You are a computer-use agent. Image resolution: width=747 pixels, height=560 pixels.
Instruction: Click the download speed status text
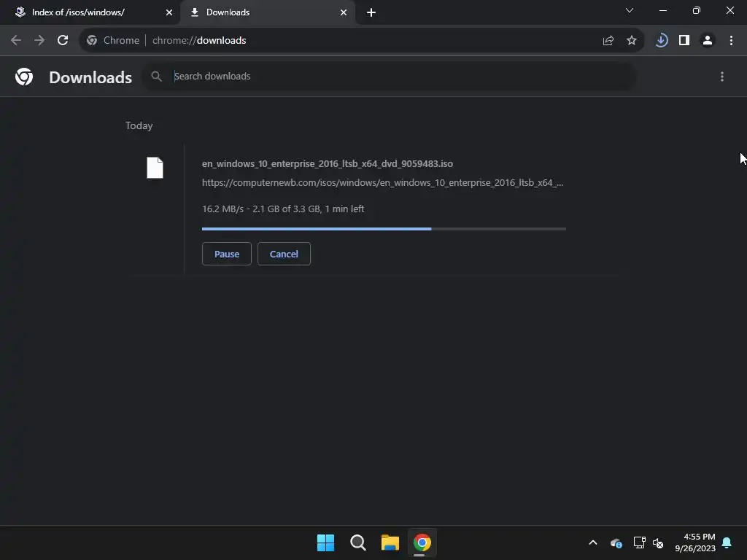point(283,209)
